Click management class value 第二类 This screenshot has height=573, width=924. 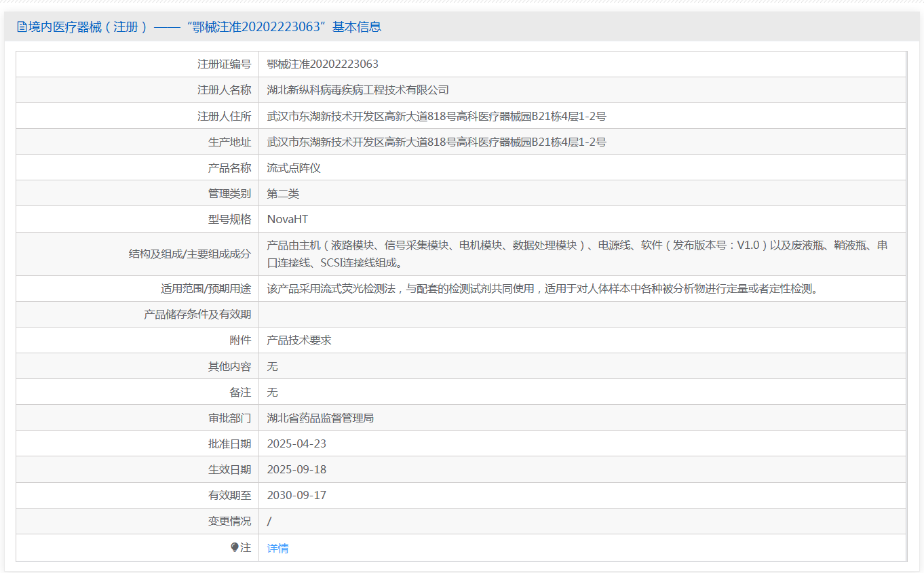coord(284,193)
